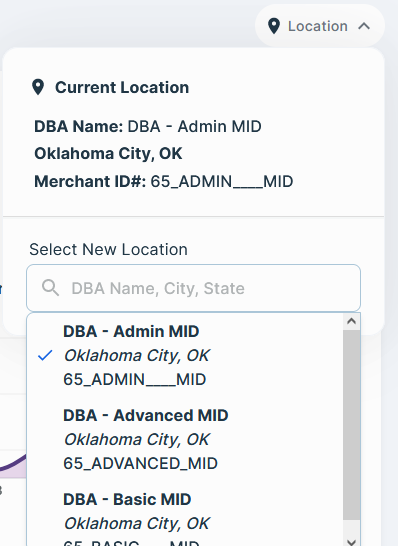Click the Current Location heading

122,87
